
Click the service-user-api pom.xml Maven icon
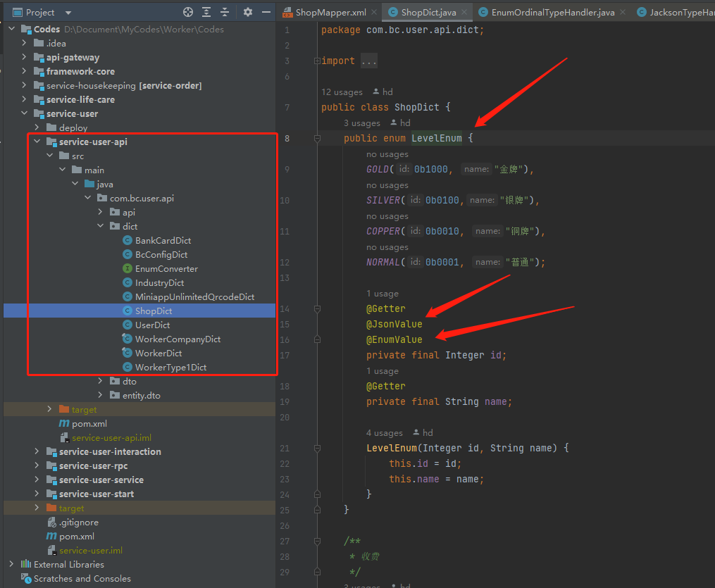tap(64, 423)
